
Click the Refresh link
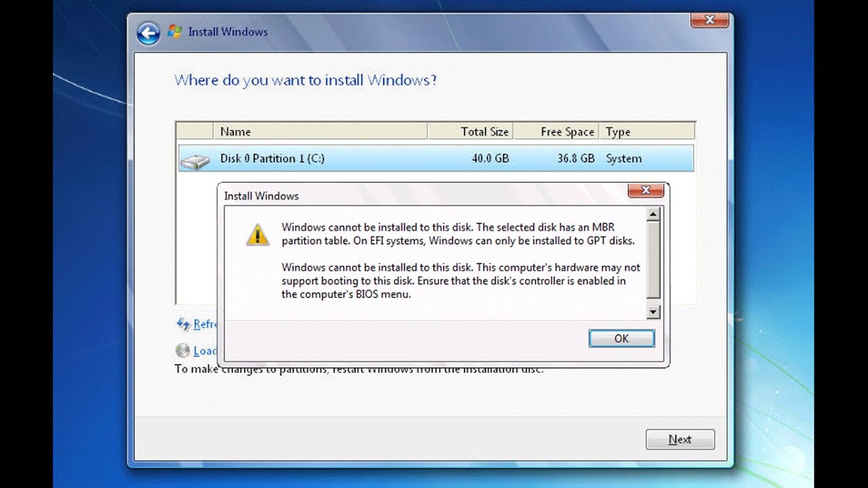tap(205, 324)
